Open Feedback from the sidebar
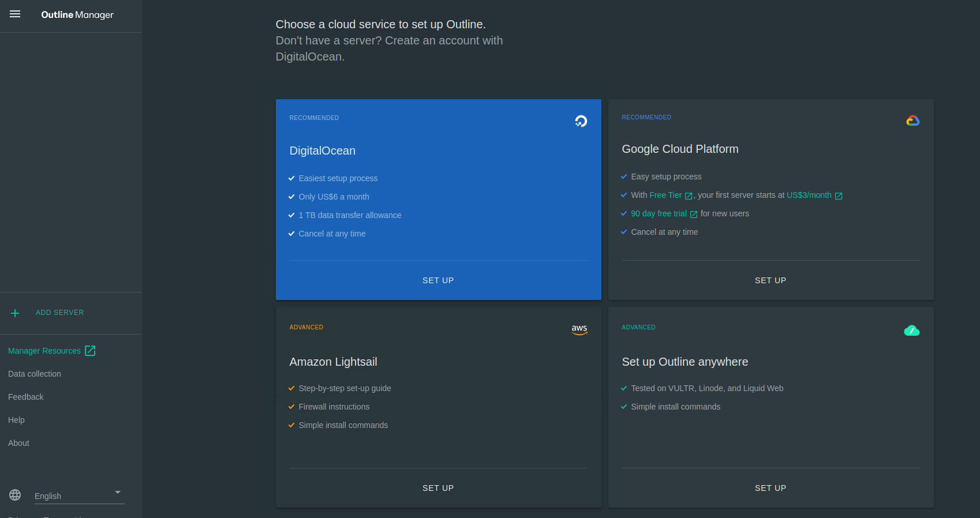The image size is (980, 518). coord(26,397)
